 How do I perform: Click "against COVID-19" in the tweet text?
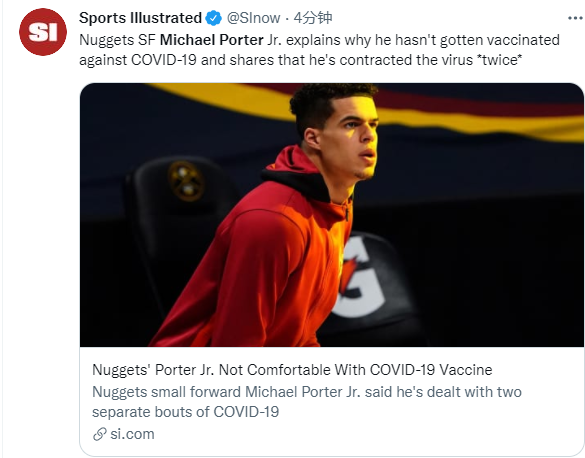click(x=138, y=60)
